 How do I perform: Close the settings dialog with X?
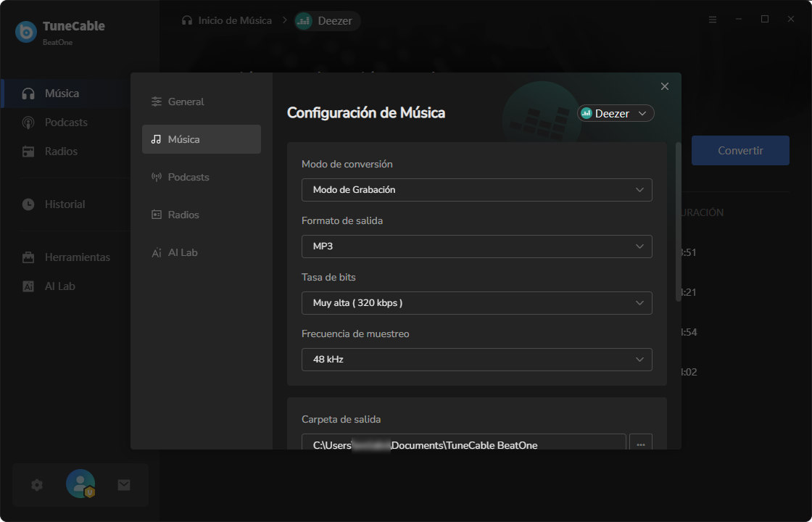(664, 86)
